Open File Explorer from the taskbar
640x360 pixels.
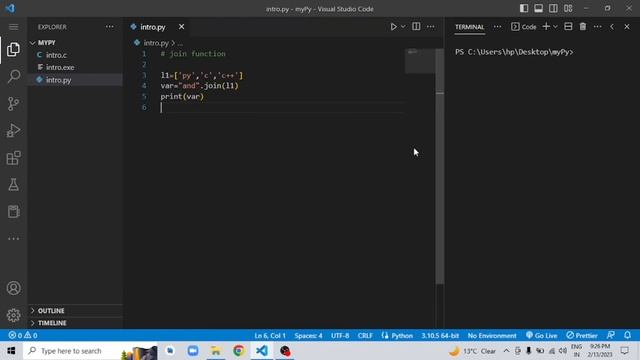point(216,351)
